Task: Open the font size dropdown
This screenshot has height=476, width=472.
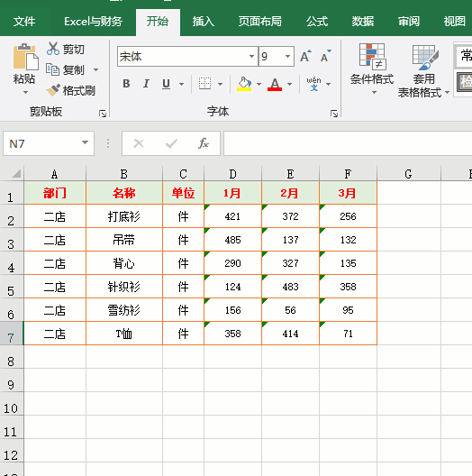Action: pyautogui.click(x=287, y=56)
